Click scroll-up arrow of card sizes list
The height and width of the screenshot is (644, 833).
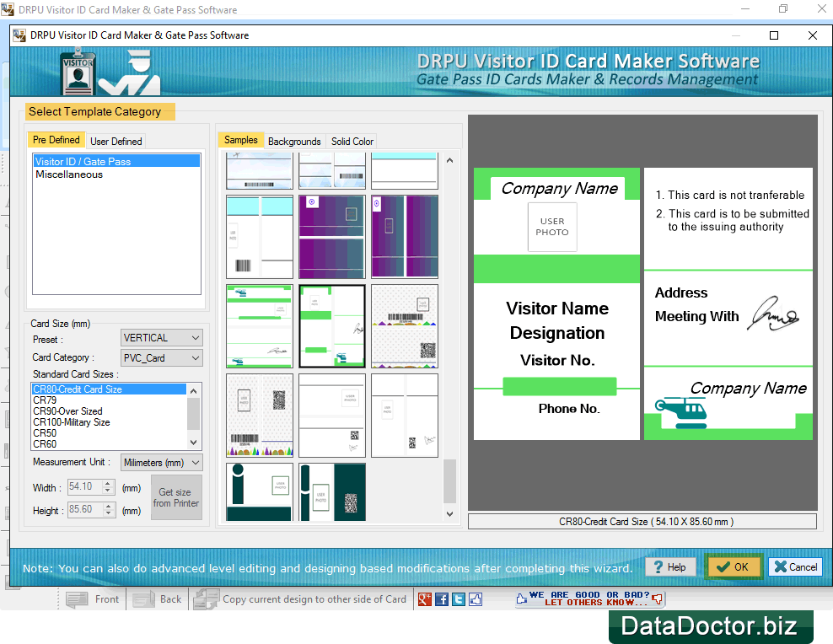(194, 391)
